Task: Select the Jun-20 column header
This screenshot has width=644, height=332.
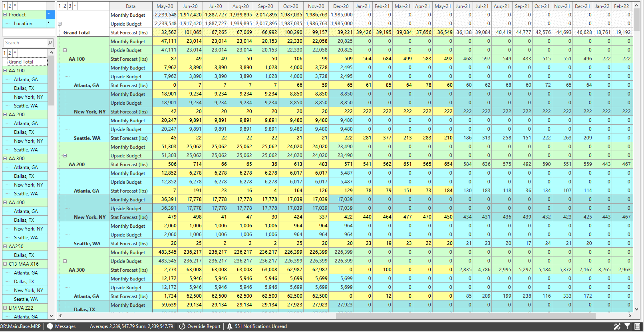Action: [190, 6]
